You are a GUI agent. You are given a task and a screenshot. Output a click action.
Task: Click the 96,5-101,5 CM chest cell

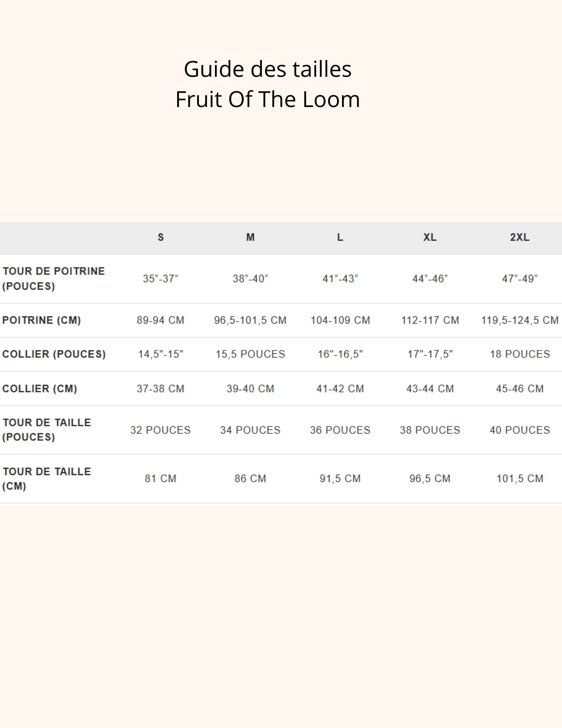tap(250, 320)
